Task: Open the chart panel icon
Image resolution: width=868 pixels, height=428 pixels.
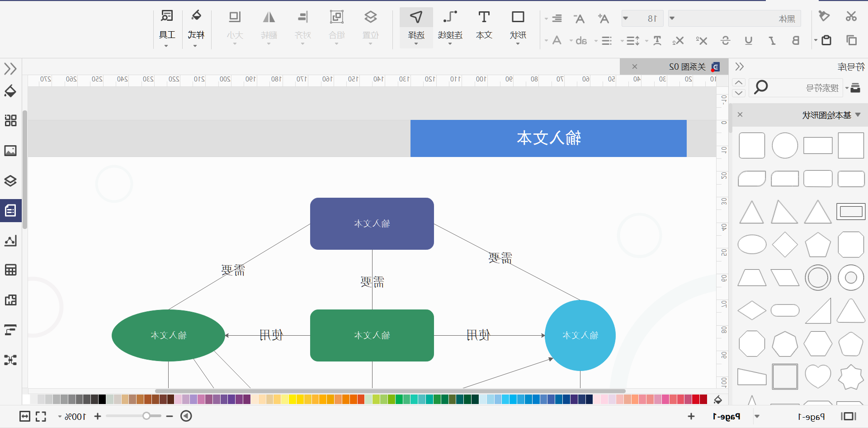Action: point(10,240)
